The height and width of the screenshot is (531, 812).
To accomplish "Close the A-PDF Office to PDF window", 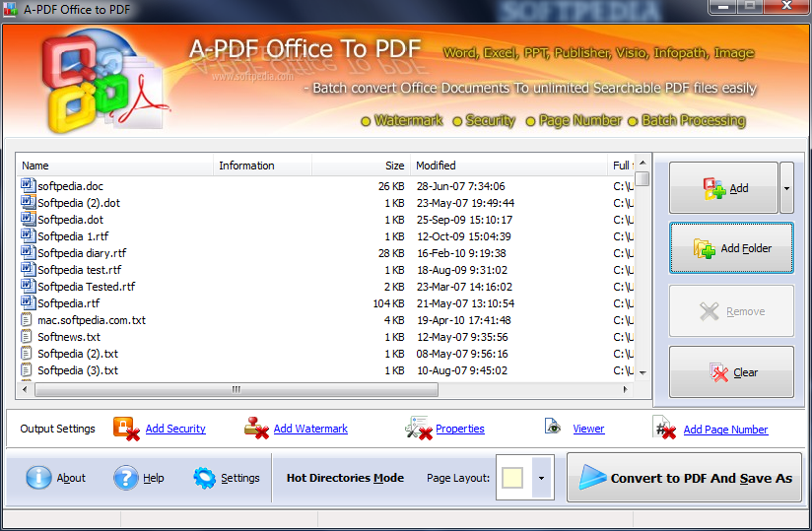I will (786, 6).
